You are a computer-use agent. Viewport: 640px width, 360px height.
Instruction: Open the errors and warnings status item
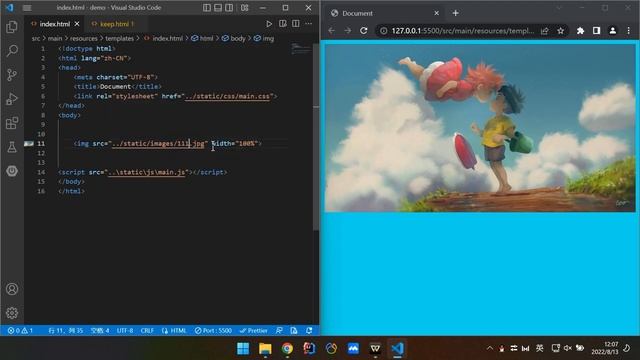tap(20, 331)
